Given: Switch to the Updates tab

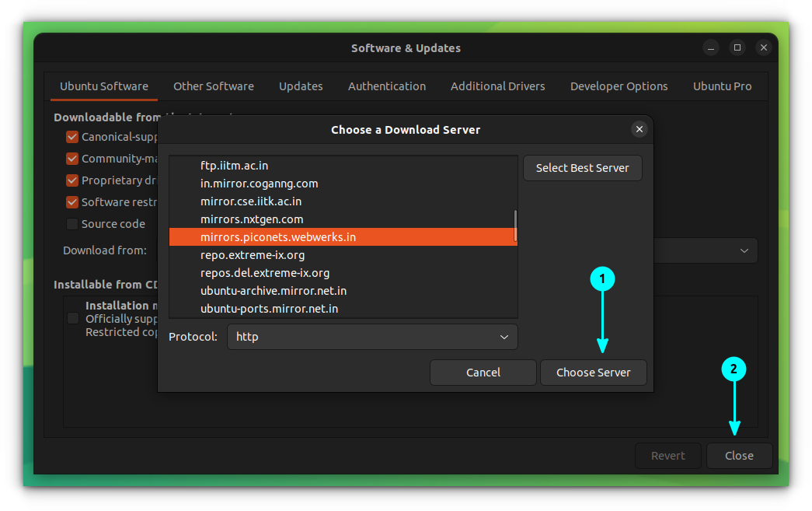Looking at the screenshot, I should point(301,86).
